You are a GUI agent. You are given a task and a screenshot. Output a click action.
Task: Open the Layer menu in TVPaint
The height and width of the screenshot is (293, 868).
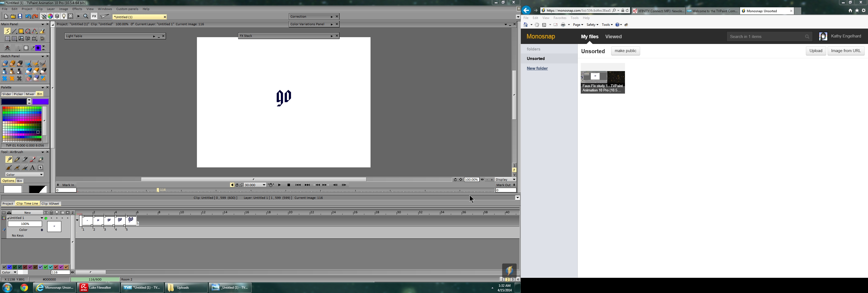[x=51, y=9]
